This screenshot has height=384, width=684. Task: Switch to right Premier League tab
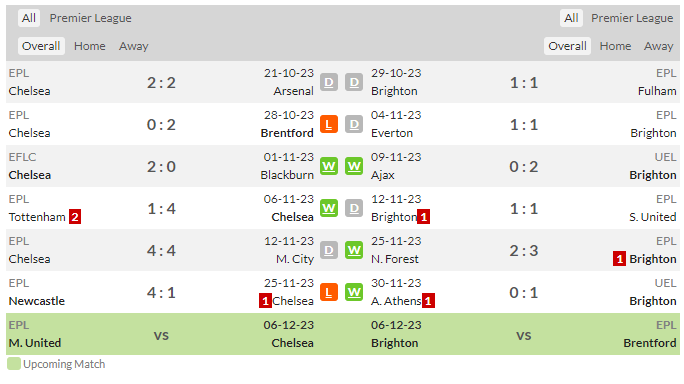pos(632,18)
